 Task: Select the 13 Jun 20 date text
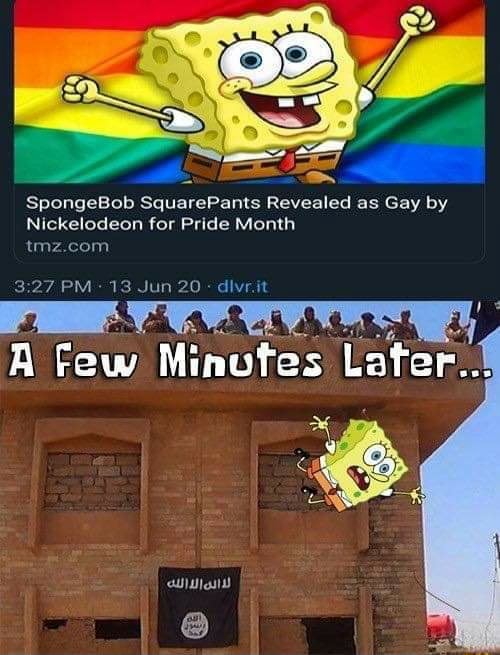tap(155, 287)
